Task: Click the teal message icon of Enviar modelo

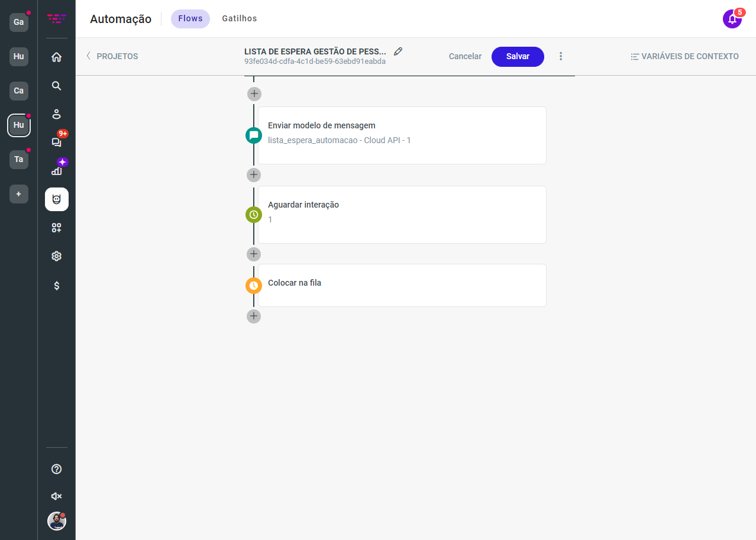Action: [x=254, y=135]
